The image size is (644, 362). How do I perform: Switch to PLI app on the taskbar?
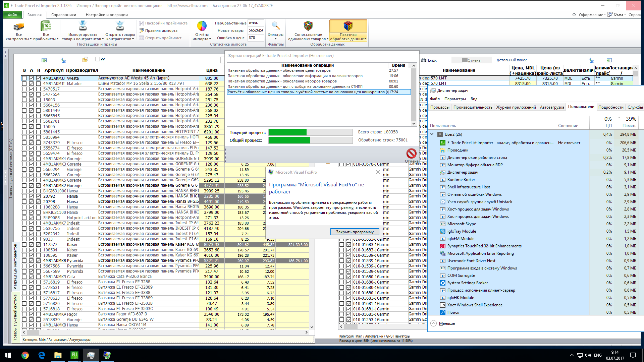(74, 355)
